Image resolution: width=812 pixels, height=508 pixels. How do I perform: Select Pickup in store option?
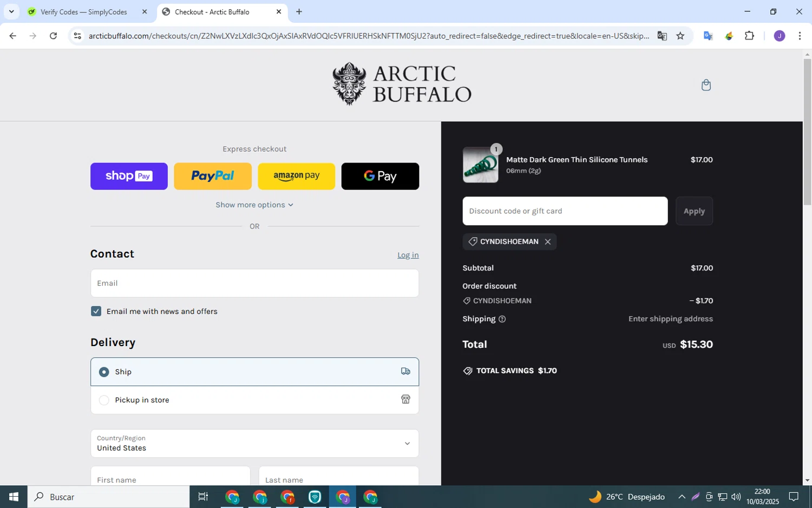(254, 400)
